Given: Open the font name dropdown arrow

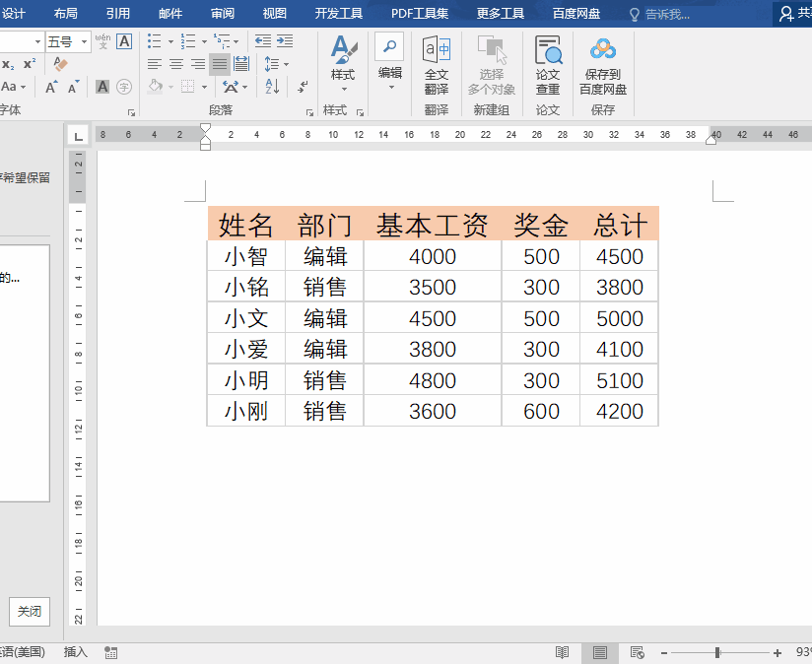Looking at the screenshot, I should (x=37, y=41).
